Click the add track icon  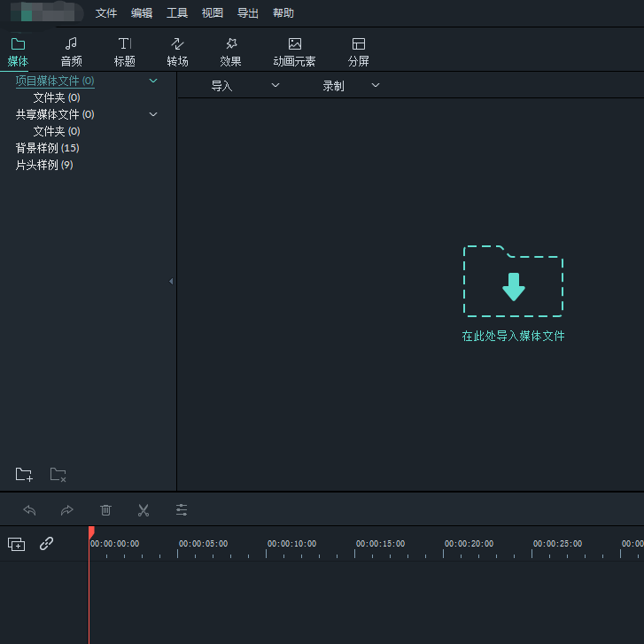(16, 544)
